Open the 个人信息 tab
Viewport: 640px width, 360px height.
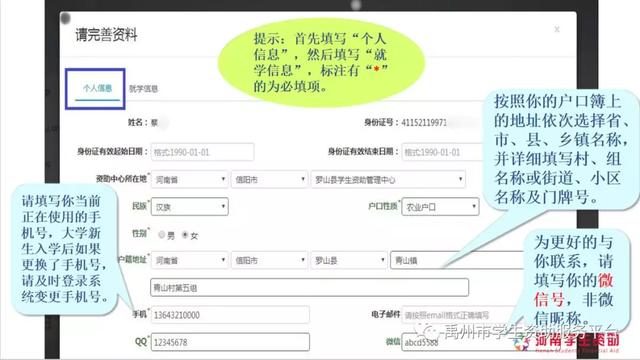97,88
